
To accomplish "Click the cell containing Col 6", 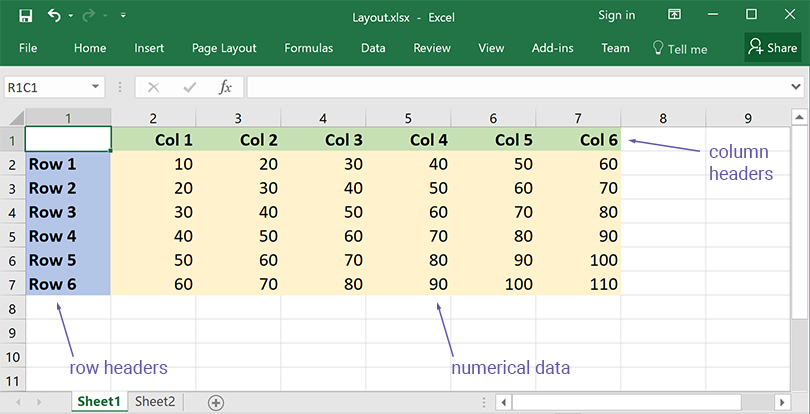I will pyautogui.click(x=579, y=140).
